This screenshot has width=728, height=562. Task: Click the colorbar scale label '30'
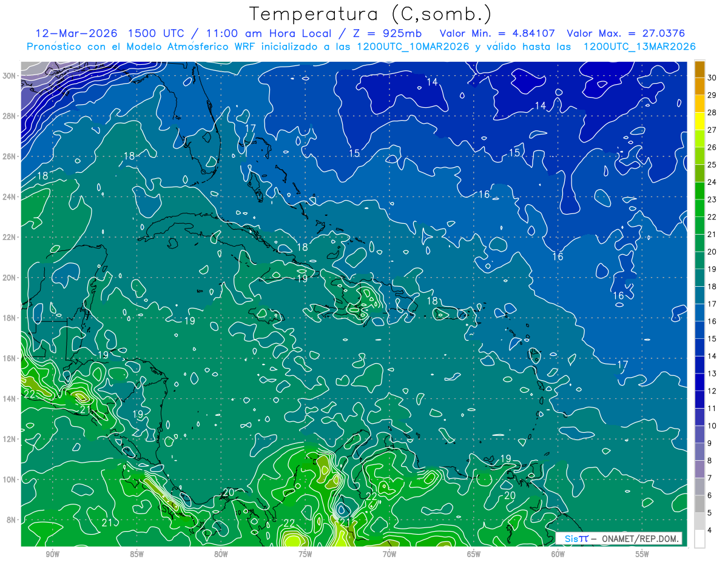[x=712, y=78]
